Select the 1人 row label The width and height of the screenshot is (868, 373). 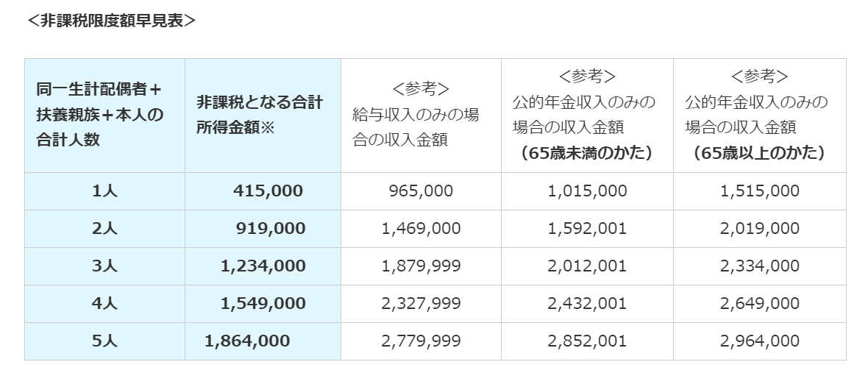pyautogui.click(x=104, y=191)
